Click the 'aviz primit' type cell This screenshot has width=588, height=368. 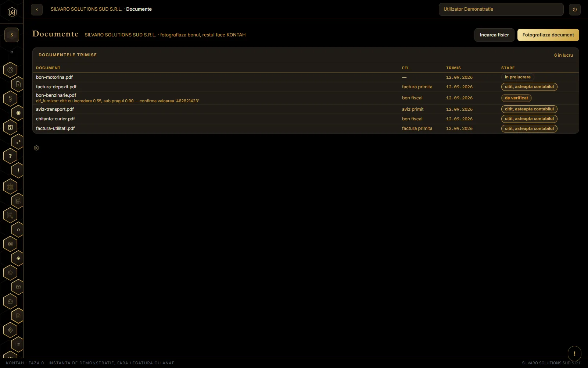pos(413,109)
